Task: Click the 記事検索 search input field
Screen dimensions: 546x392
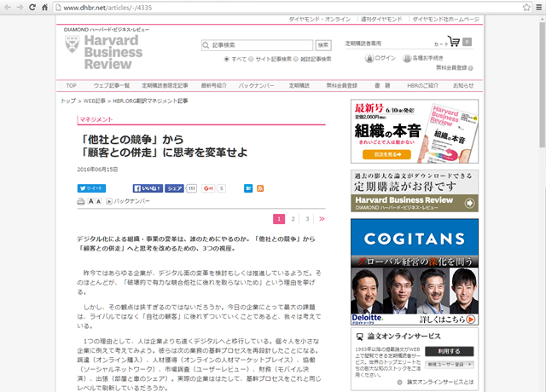Action: point(257,44)
